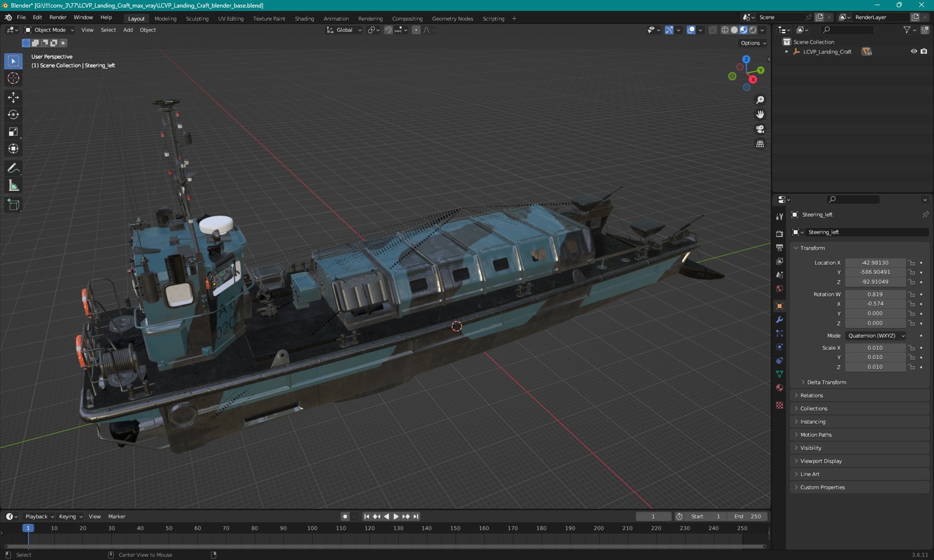Toggle proportional editing in header
The height and width of the screenshot is (560, 934).
pos(416,30)
